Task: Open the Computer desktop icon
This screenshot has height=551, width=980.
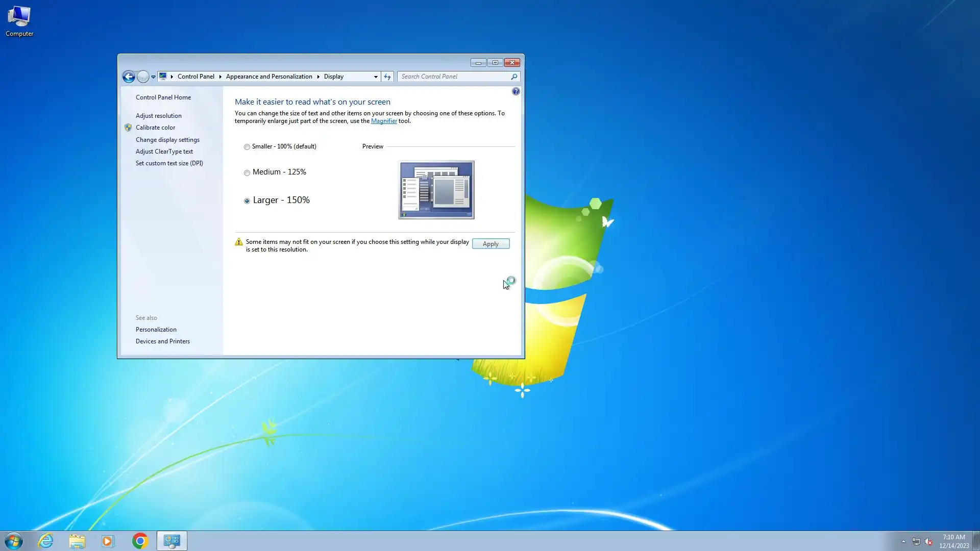Action: point(19,21)
